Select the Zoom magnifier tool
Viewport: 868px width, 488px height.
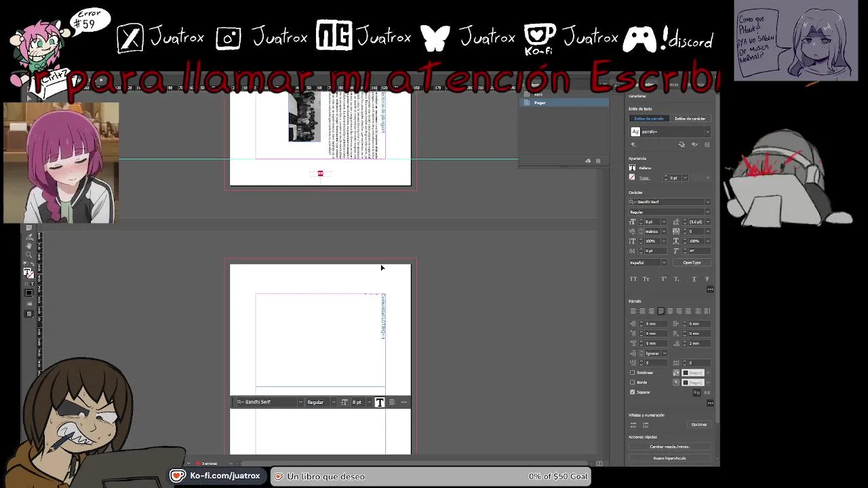(x=29, y=255)
